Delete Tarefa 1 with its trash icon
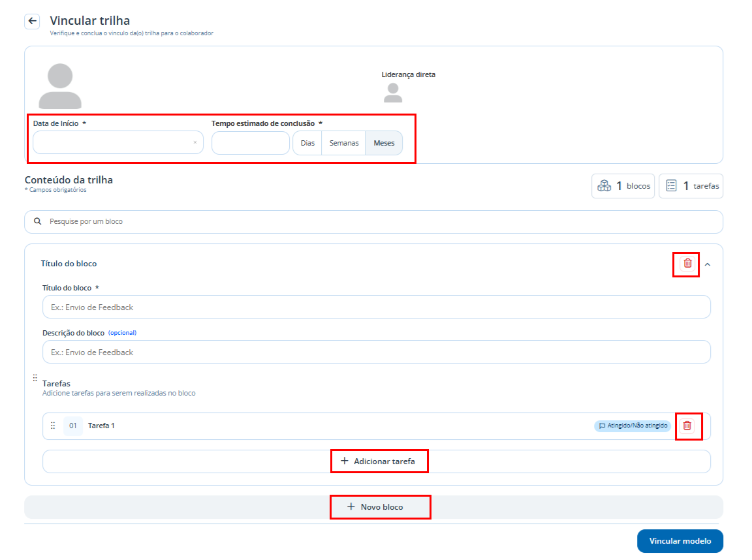 pyautogui.click(x=687, y=426)
